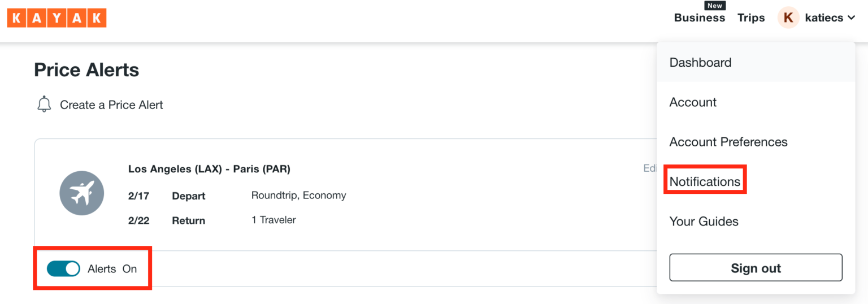Click the Create a Price Alert text
868x304 pixels.
tap(111, 105)
